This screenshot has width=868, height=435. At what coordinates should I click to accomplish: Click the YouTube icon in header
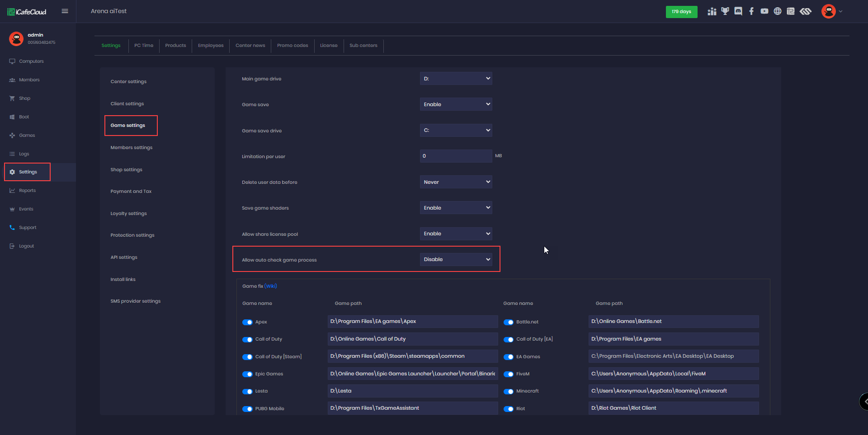tap(764, 11)
